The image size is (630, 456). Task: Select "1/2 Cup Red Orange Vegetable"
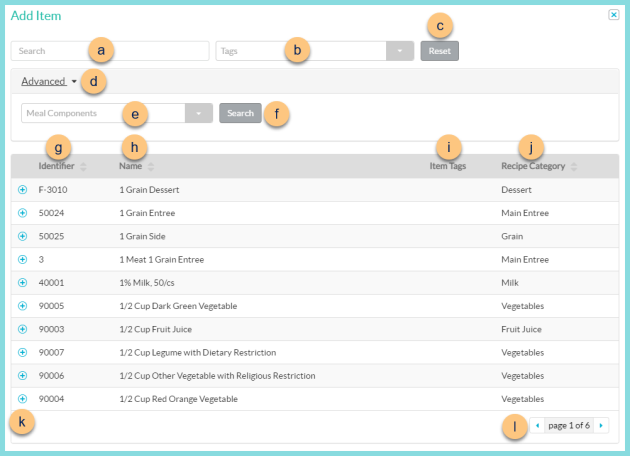178,399
